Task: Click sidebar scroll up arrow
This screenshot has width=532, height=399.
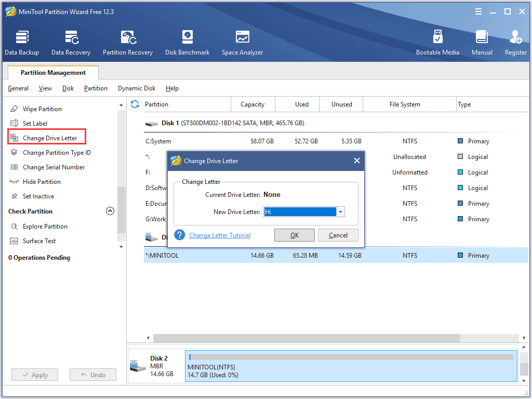Action: (121, 105)
